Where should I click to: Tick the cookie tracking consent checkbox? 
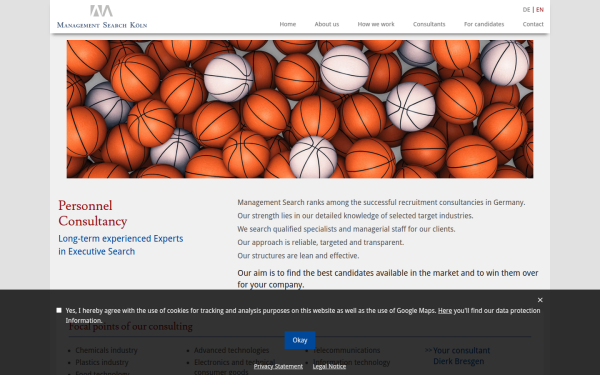[x=59, y=310]
